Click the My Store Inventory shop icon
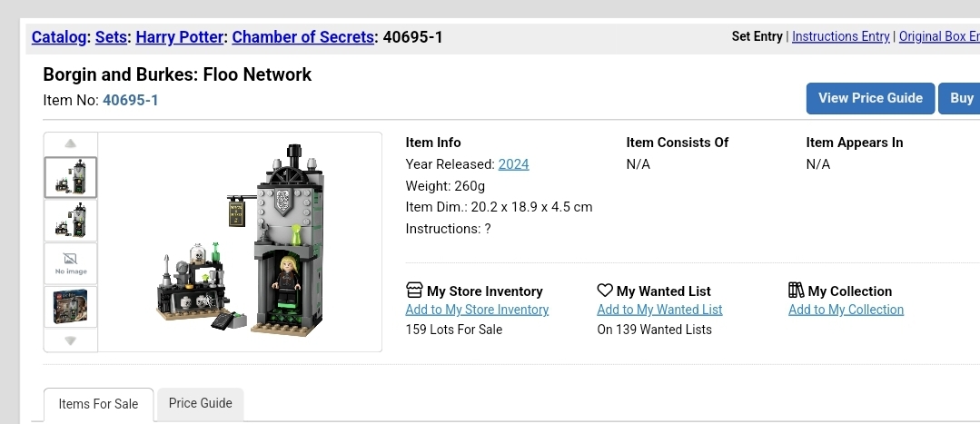Screen dimensions: 980x424 tap(414, 290)
